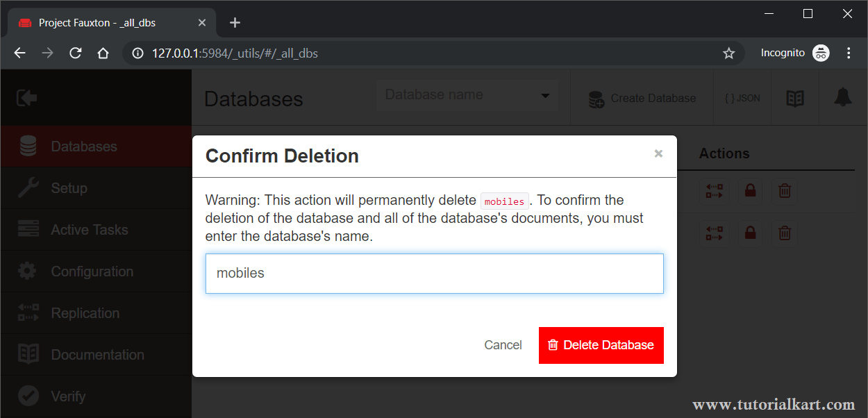Click the database name confirmation input field

[434, 273]
